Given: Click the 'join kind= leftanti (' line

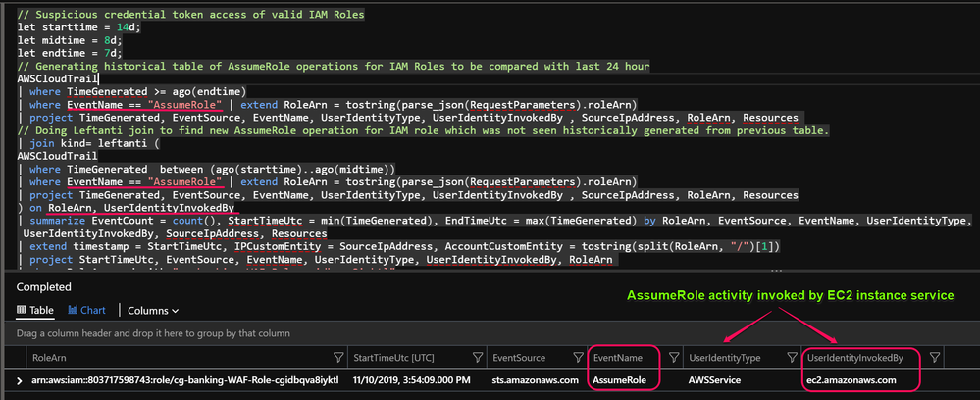Looking at the screenshot, I should 89,143.
